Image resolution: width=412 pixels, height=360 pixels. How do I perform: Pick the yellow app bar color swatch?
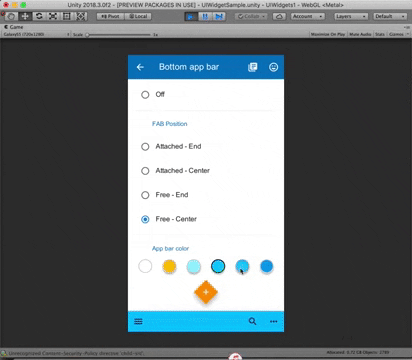pos(169,266)
